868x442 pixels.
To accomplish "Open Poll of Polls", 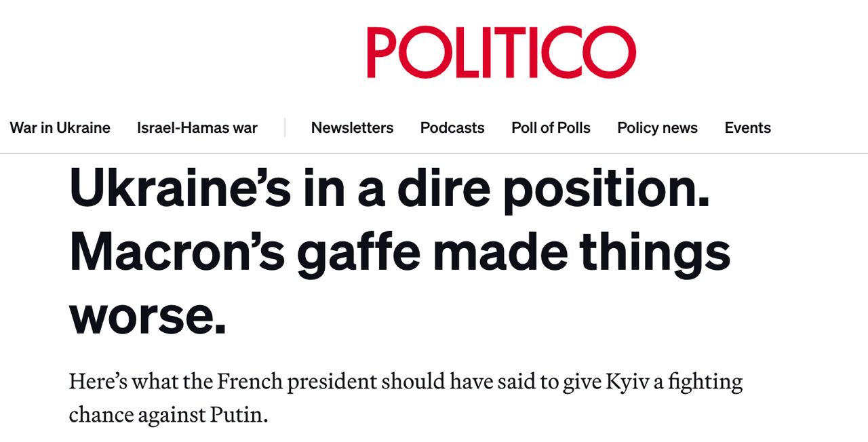I will (551, 127).
